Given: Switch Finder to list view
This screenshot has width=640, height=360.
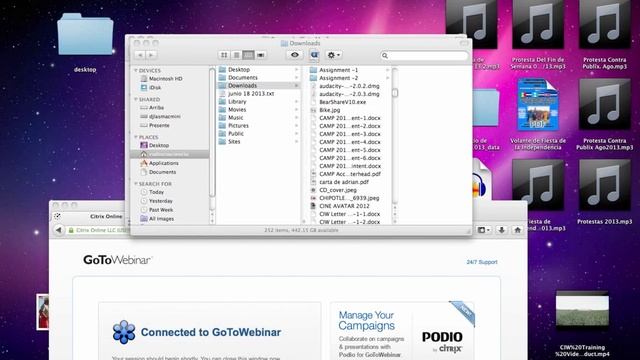Looking at the screenshot, I should coord(236,55).
